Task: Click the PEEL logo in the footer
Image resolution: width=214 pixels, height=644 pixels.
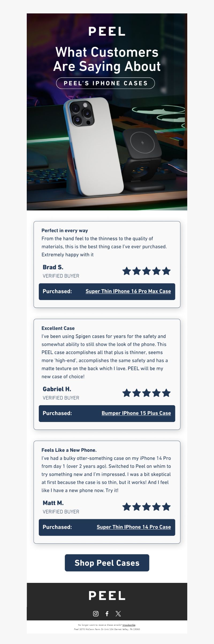Action: (x=107, y=596)
